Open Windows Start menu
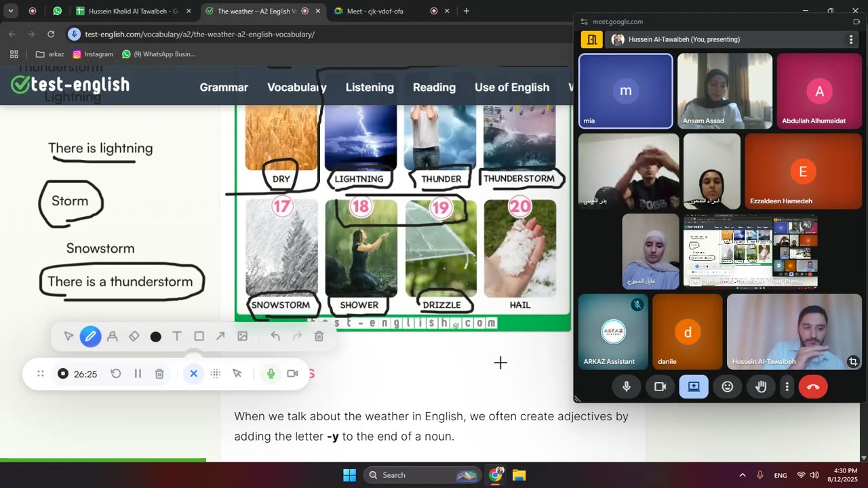 (349, 475)
